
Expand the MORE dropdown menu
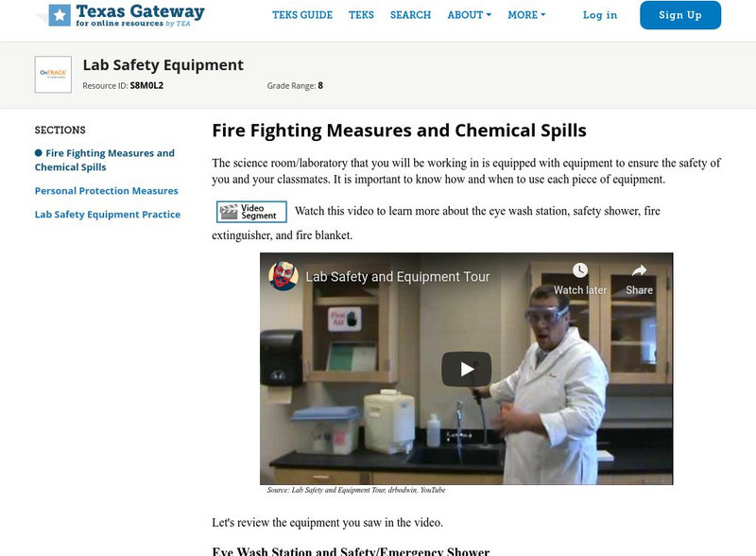click(x=526, y=15)
